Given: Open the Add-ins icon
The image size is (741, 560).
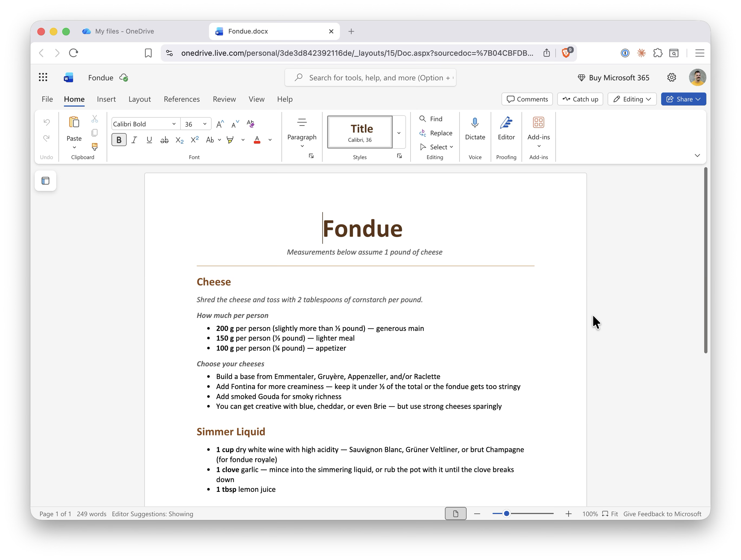Looking at the screenshot, I should pos(538,122).
